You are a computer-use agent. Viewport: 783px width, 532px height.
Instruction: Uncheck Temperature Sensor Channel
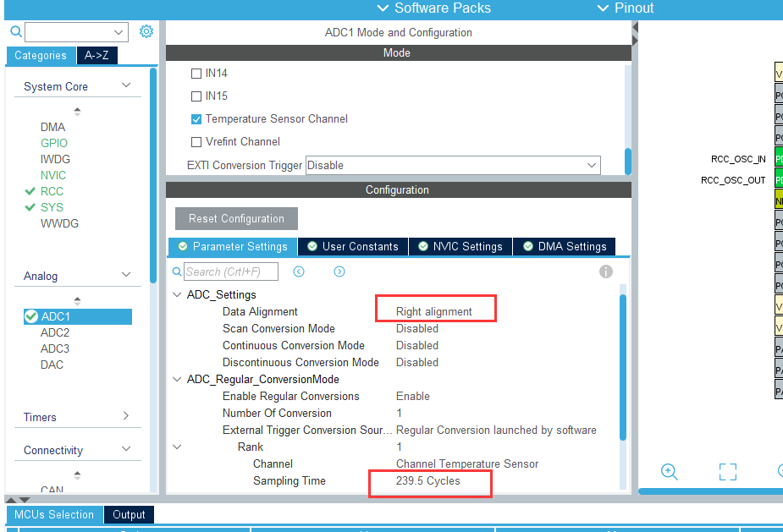(x=196, y=119)
